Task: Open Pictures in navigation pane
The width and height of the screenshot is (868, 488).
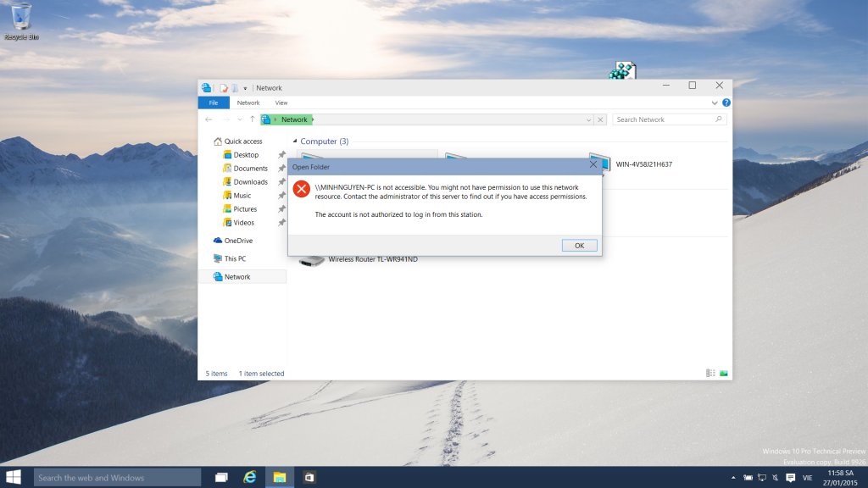Action: (245, 209)
